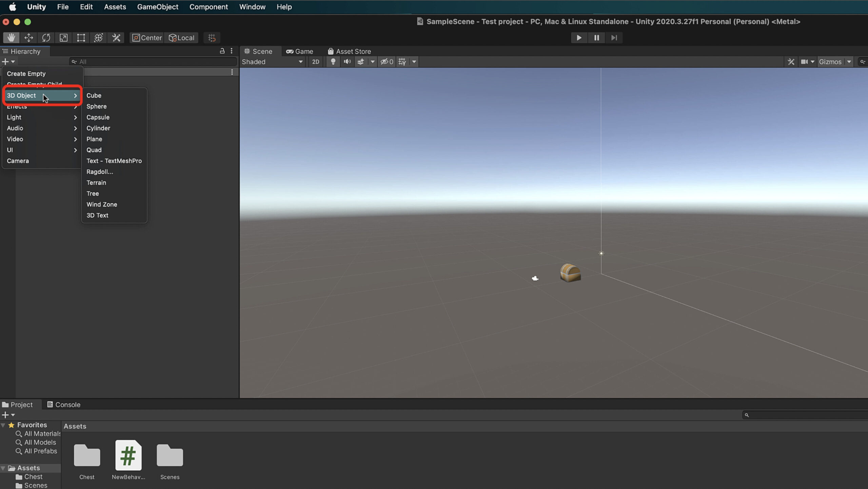Open Hierarchy panel options menu
Screen dimensions: 868x489
232,51
